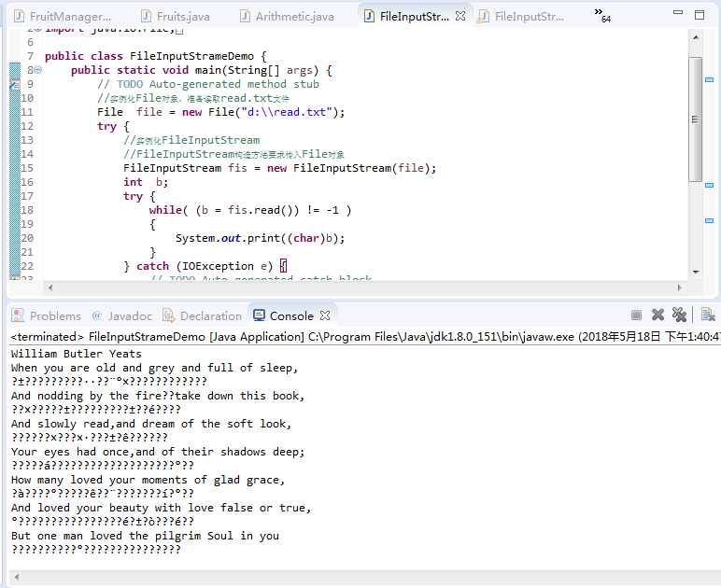The width and height of the screenshot is (721, 588).
Task: Click the Terminate console stop icon
Action: pos(636,315)
